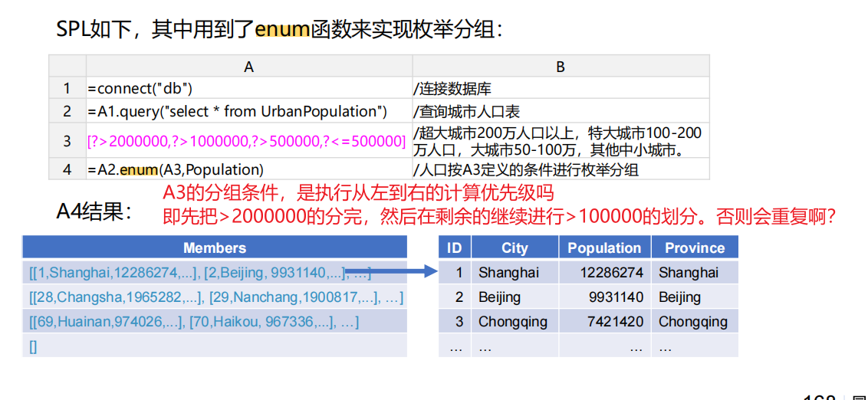
Task: Select column header B in SPL grid
Action: point(560,67)
